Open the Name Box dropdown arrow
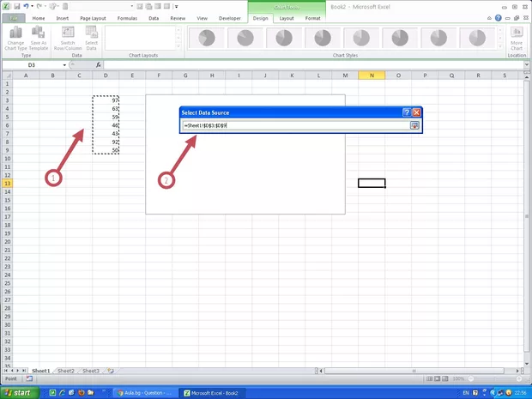The height and width of the screenshot is (399, 532). coord(64,65)
